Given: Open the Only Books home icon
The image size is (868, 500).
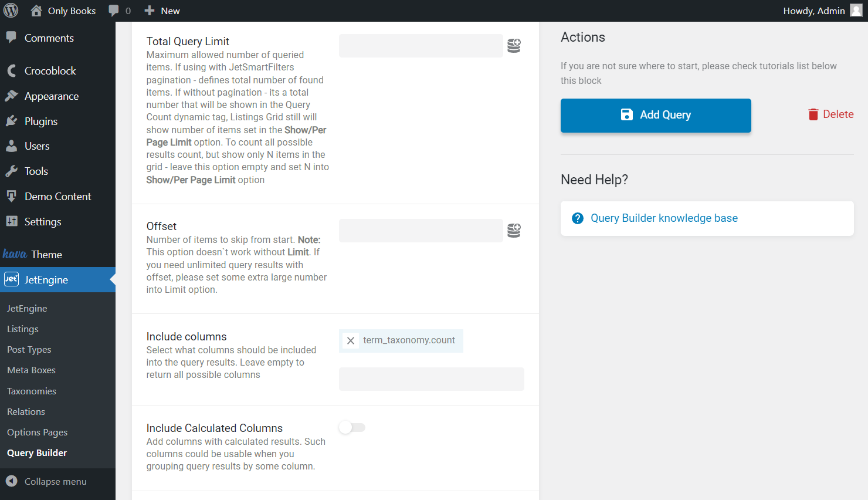Looking at the screenshot, I should pos(36,11).
